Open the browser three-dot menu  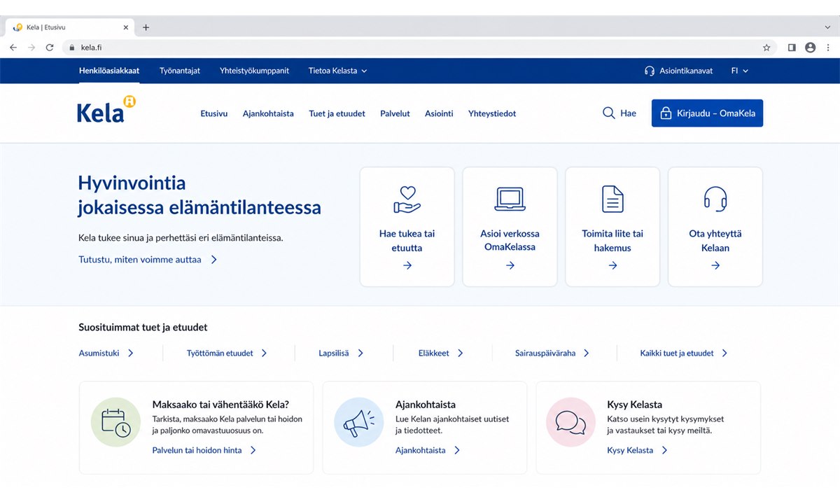(829, 48)
